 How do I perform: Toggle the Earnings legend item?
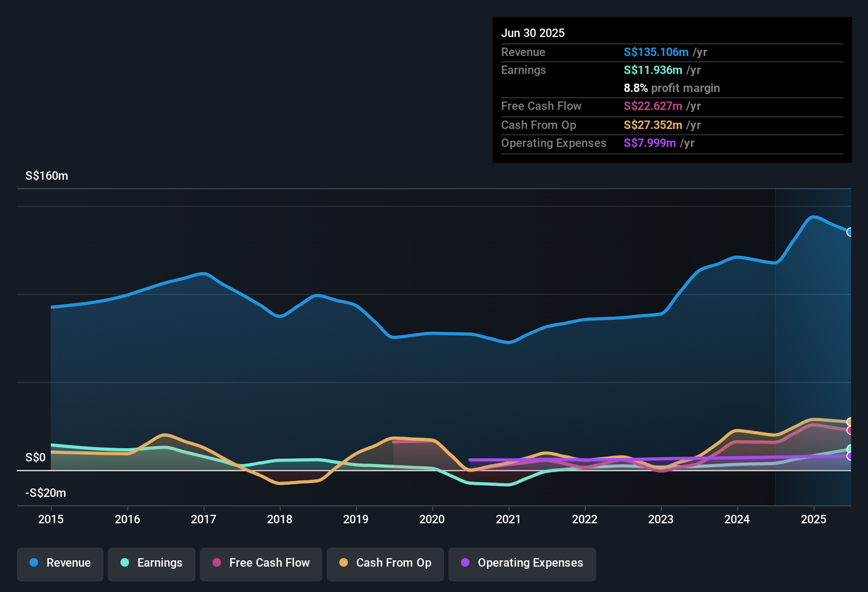[x=152, y=563]
